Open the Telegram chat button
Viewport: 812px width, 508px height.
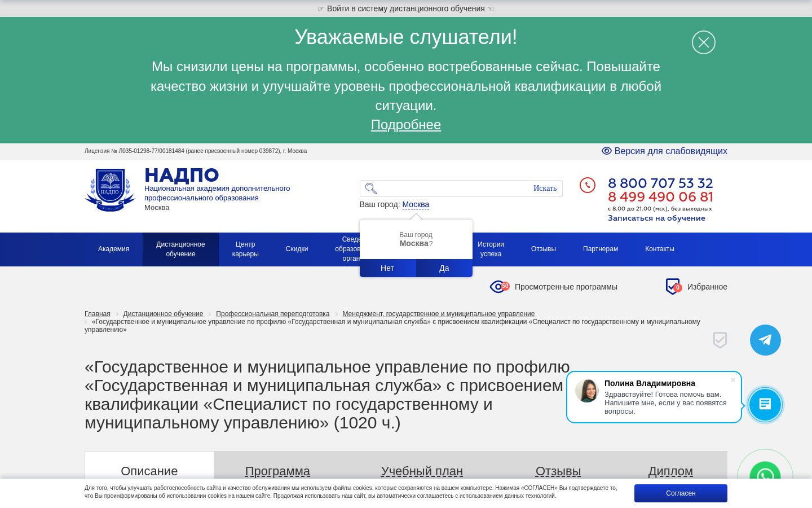coord(765,340)
